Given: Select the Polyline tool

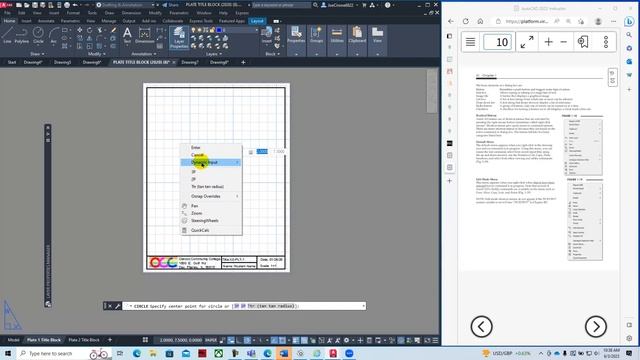Looking at the screenshot, I should point(22,35).
